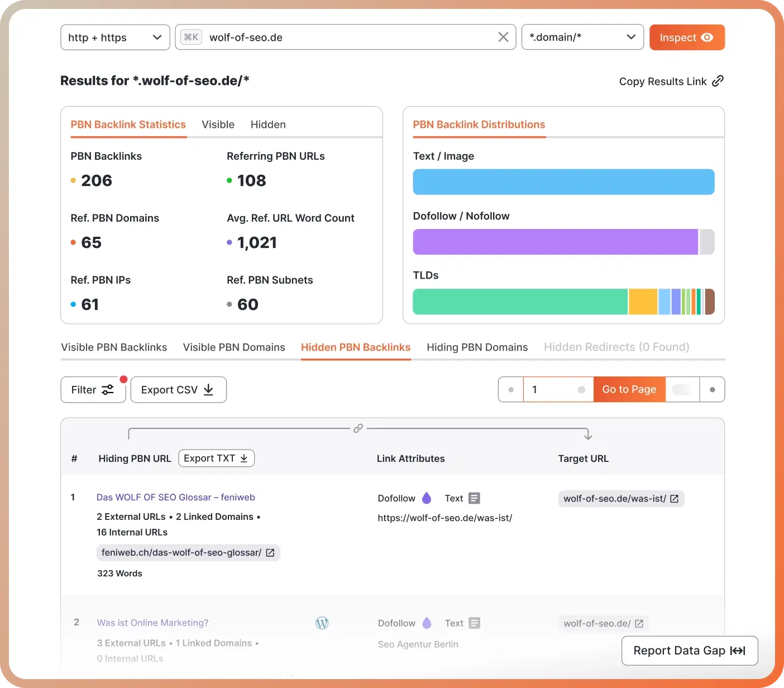Viewport: 784px width, 688px height.
Task: Click the next page dot button
Action: click(x=712, y=390)
